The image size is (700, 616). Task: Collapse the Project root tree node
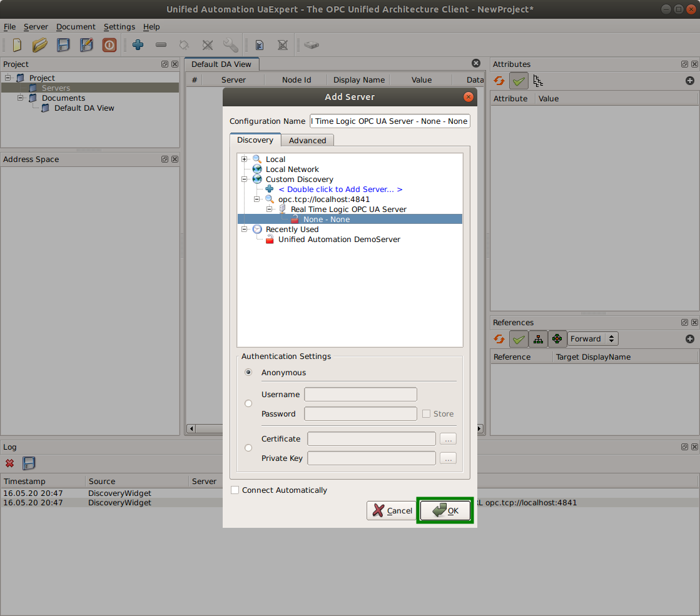click(x=8, y=77)
